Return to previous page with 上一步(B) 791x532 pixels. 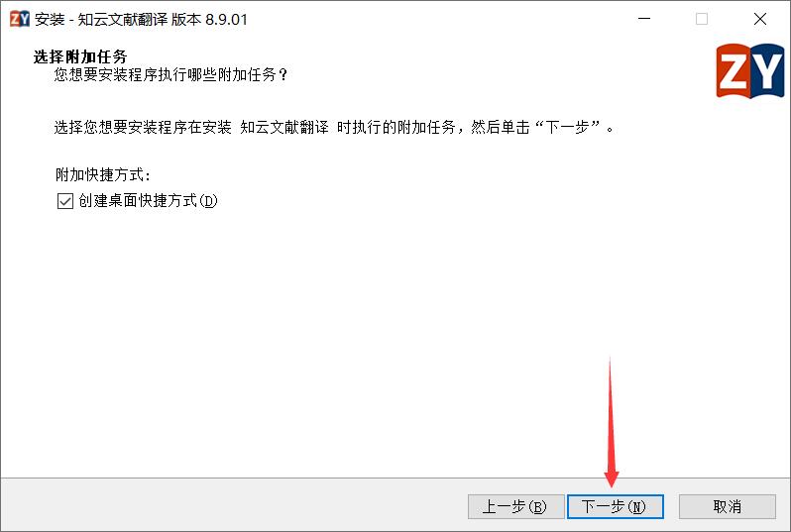click(x=515, y=506)
